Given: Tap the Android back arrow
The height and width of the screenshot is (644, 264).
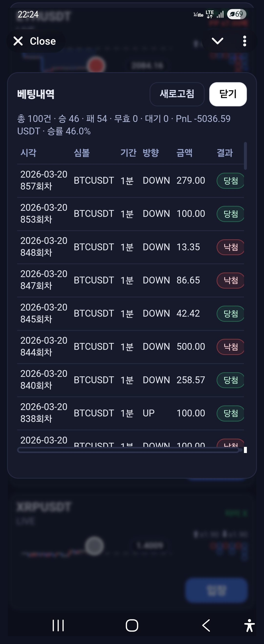Looking at the screenshot, I should coord(206,625).
